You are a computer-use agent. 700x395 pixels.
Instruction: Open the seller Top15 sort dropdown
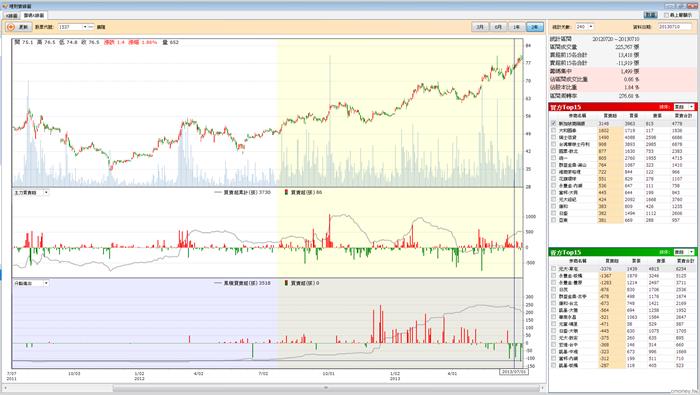684,252
